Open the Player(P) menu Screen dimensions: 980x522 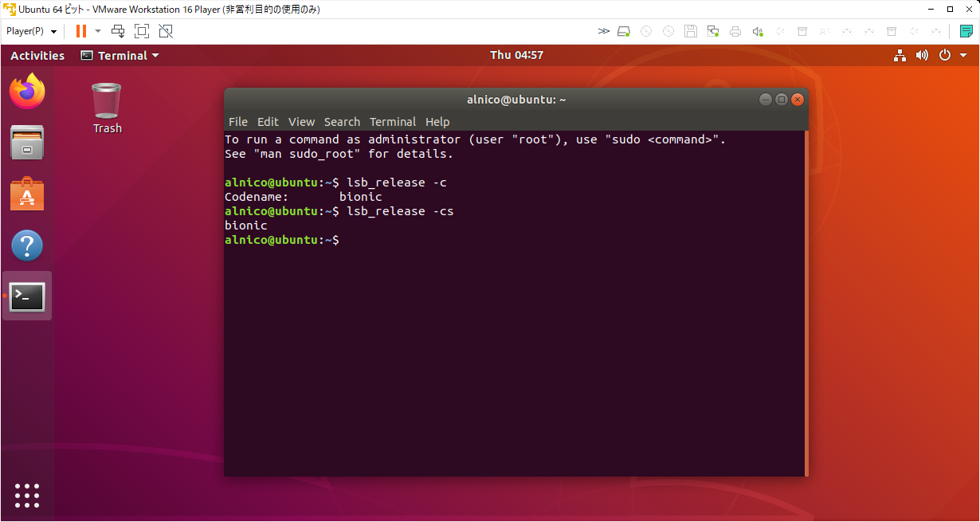tap(31, 31)
